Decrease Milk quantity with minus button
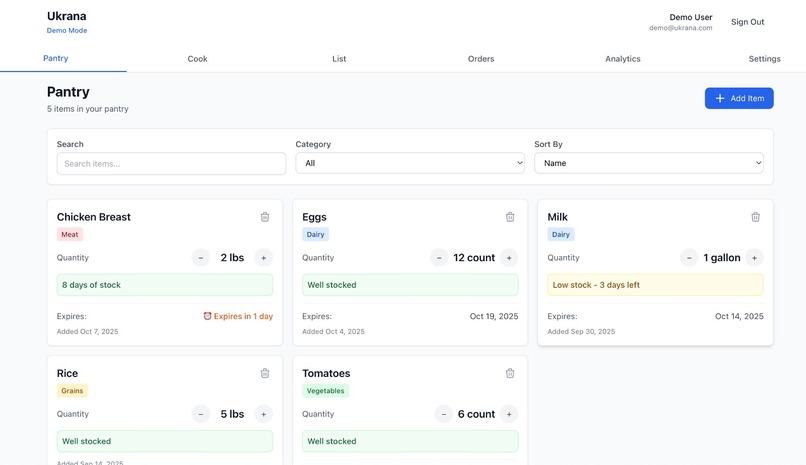The image size is (806, 465). coord(689,258)
